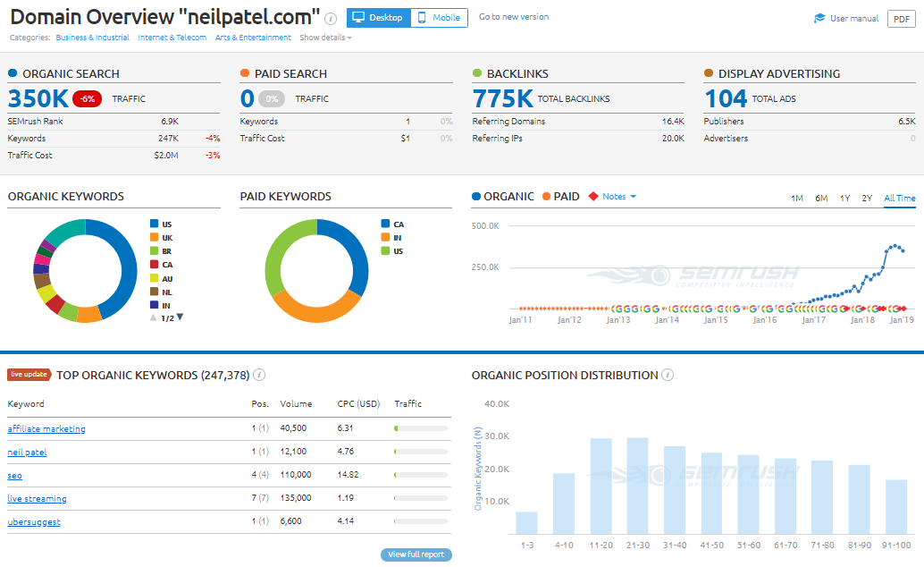This screenshot has width=924, height=567.
Task: Go to next page of country legend
Action: [x=180, y=317]
